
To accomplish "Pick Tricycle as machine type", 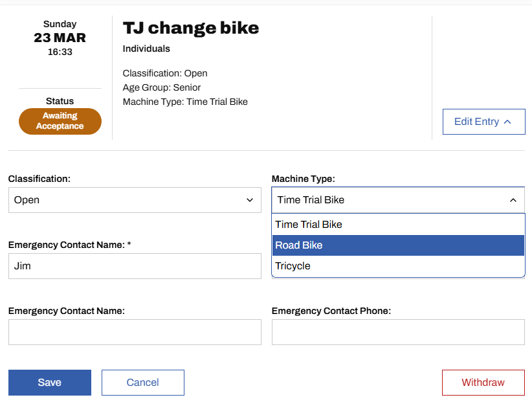I will pos(293,266).
